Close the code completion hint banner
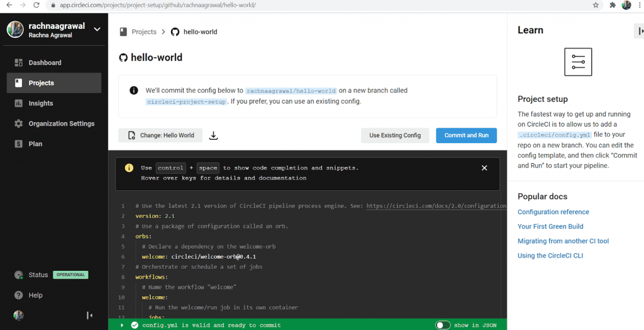This screenshot has height=330, width=644. tap(484, 168)
